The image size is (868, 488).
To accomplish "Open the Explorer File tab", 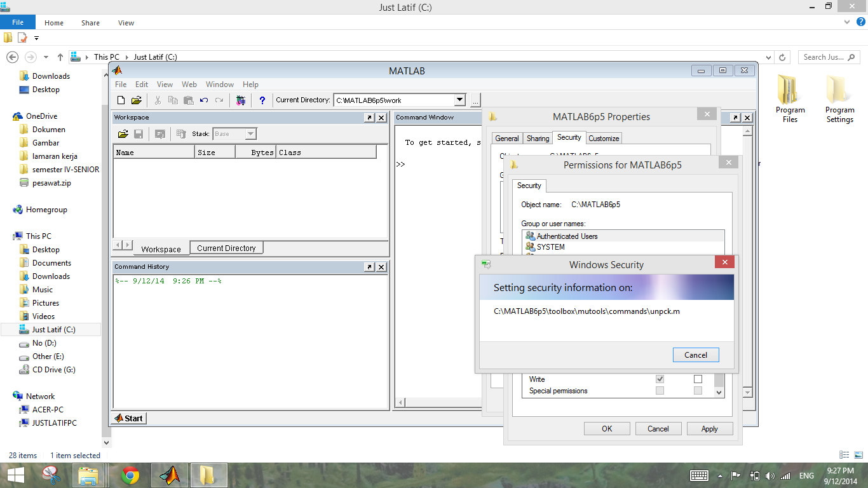I will tap(18, 23).
